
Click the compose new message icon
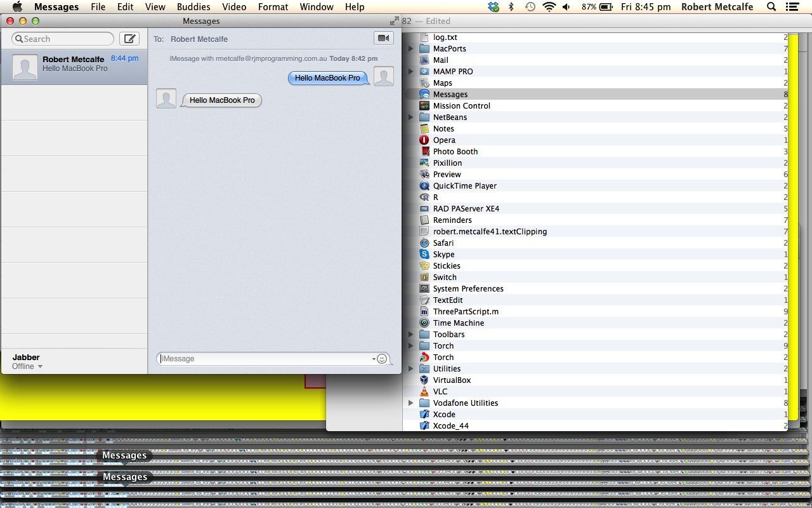129,39
